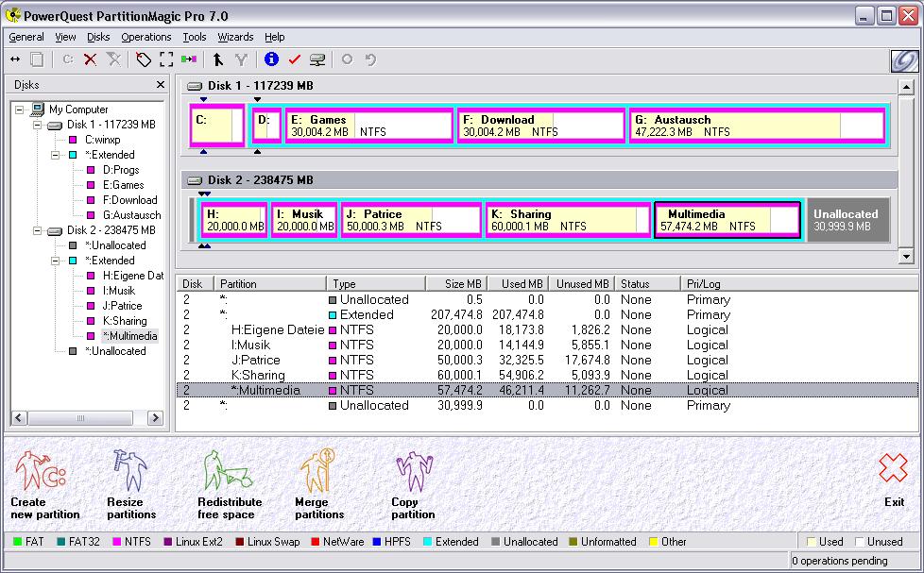Click the Create new partition wizard icon
This screenshot has height=573, width=924.
click(40, 470)
